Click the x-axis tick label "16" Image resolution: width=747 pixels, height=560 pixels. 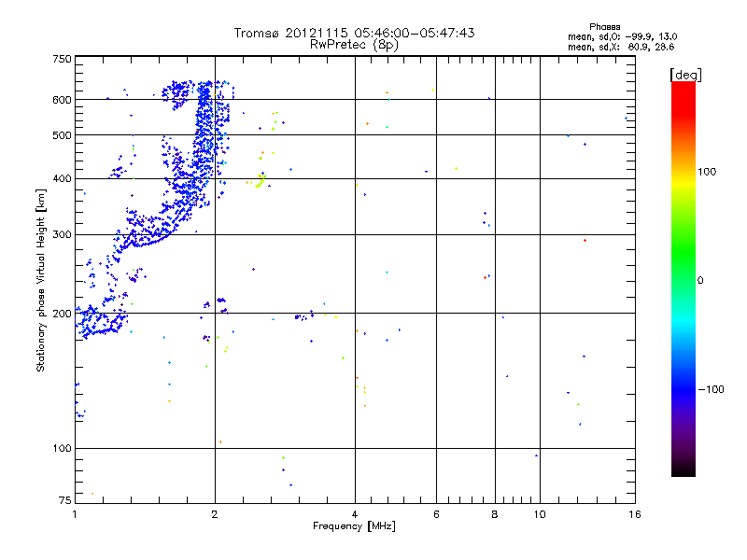tap(635, 514)
